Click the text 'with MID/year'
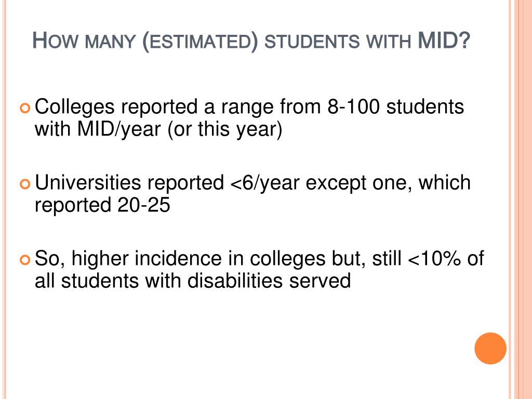532x399 pixels. click(98, 129)
